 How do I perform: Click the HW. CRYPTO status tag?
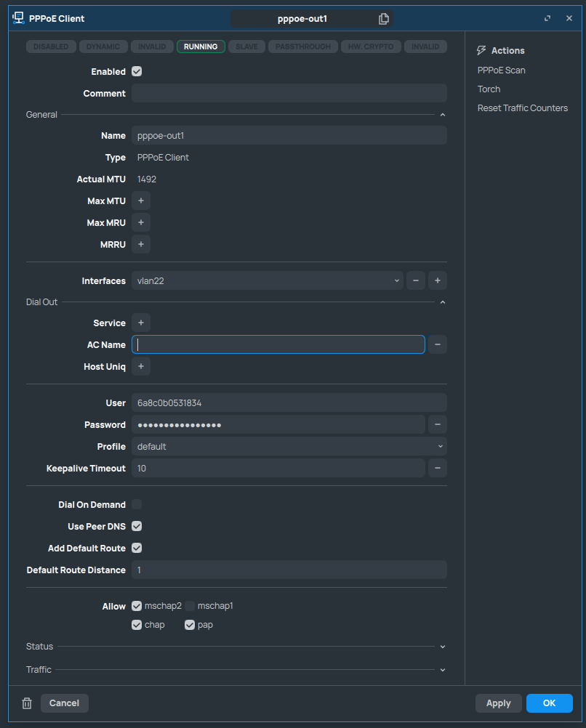pos(371,46)
